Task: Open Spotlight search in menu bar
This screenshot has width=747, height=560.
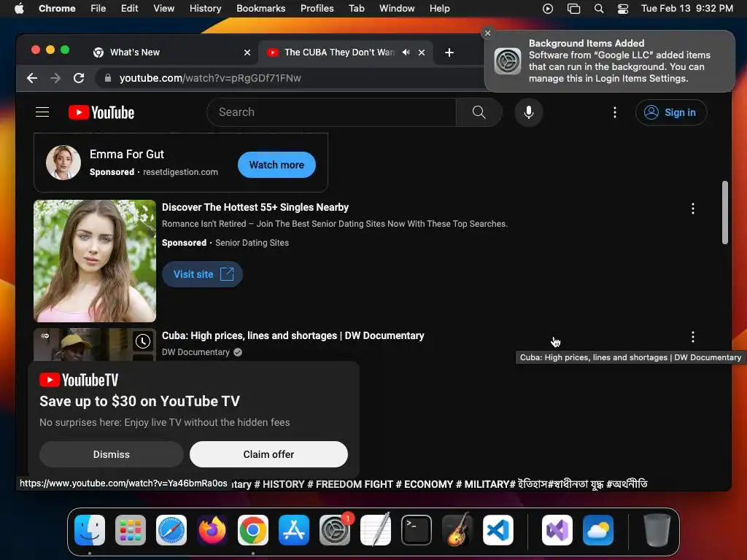Action: [599, 9]
